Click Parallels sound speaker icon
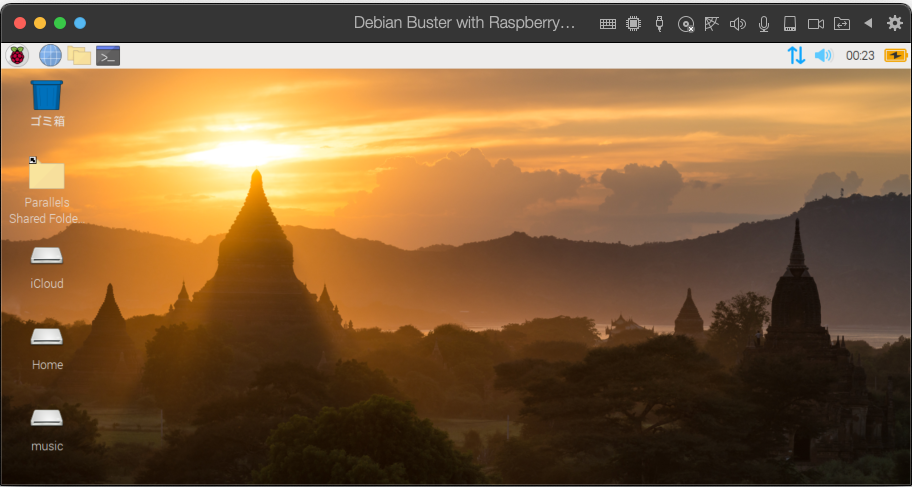 point(738,24)
